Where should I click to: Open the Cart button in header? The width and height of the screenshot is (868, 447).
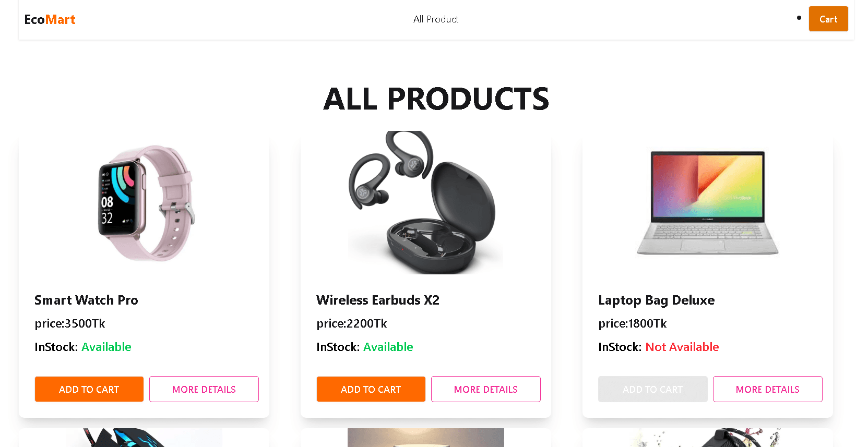pyautogui.click(x=828, y=19)
